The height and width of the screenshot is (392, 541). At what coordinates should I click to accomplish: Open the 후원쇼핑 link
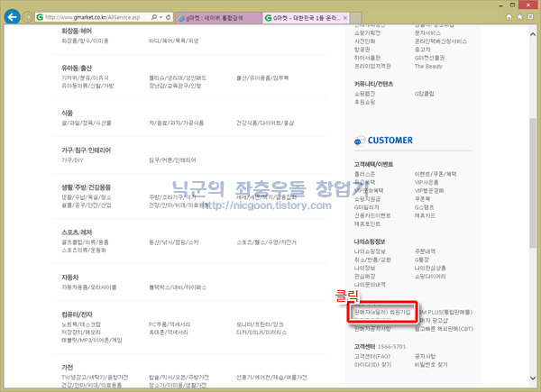pos(364,102)
